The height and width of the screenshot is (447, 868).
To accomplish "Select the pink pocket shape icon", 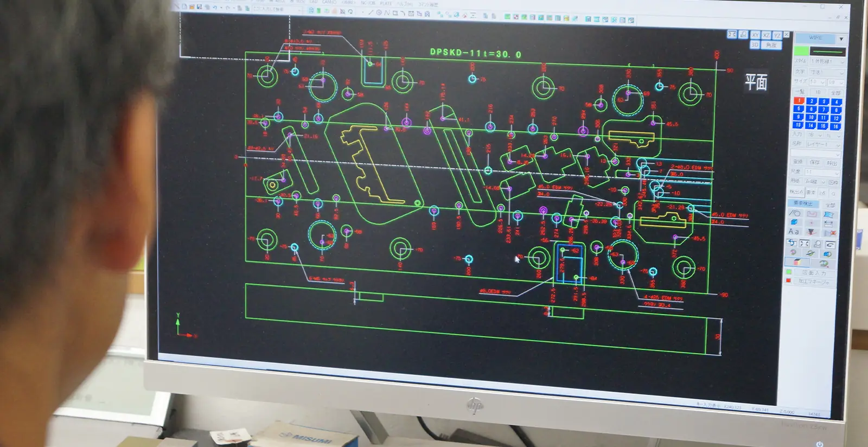I will click(812, 214).
